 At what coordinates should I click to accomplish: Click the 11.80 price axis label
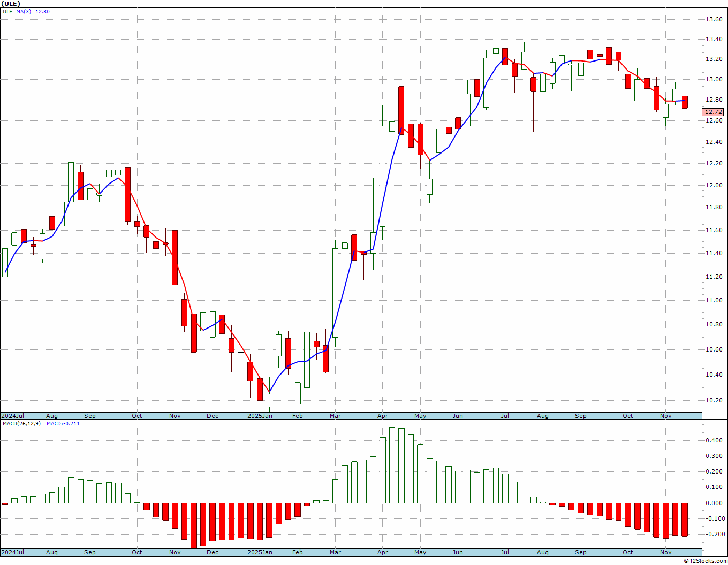pyautogui.click(x=714, y=207)
